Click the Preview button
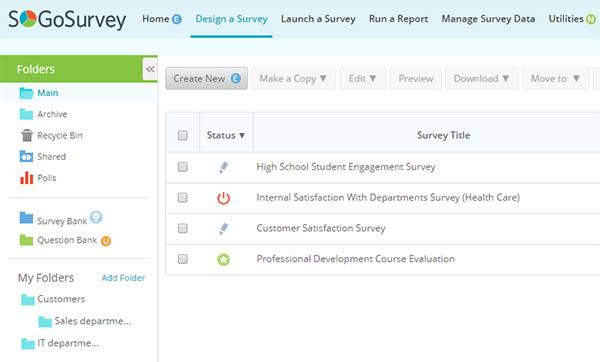 pyautogui.click(x=416, y=78)
